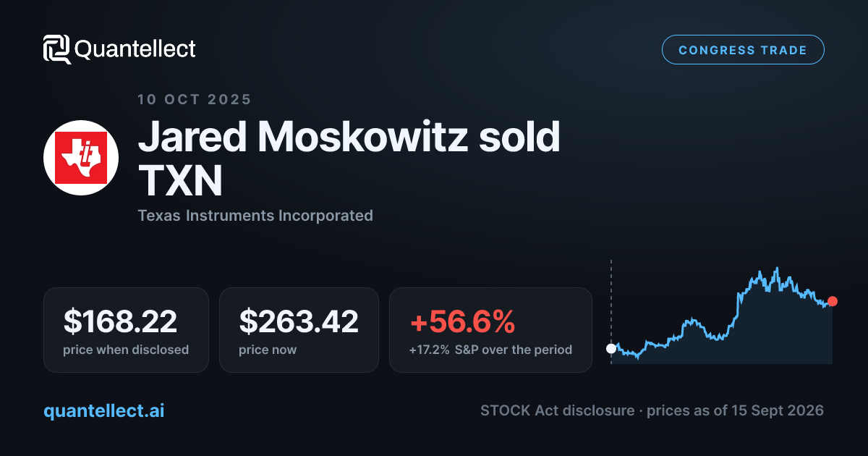
Task: Click the Quantellect brand name
Action: pos(135,49)
